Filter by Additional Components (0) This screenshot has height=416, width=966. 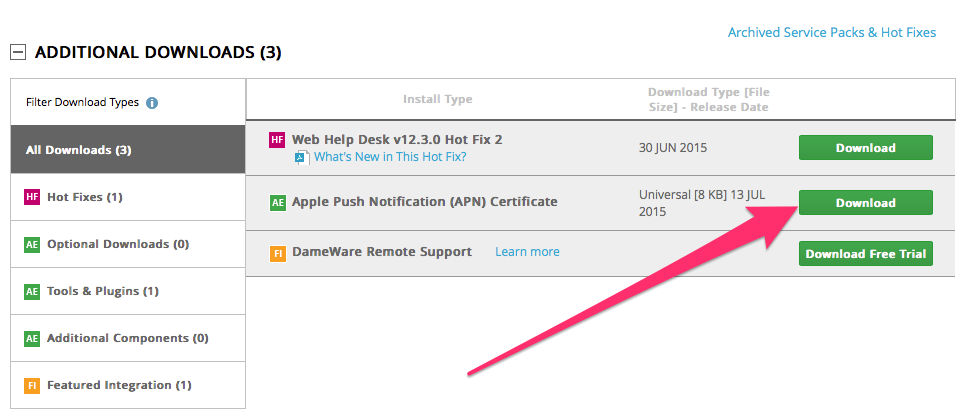click(128, 338)
